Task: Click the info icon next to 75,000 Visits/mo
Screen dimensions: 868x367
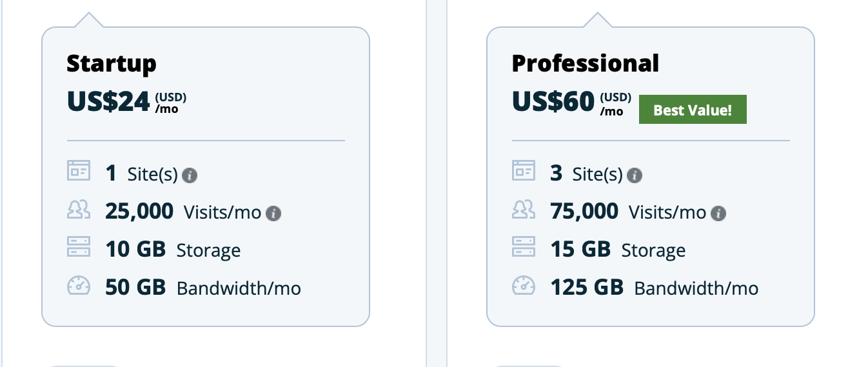Action: click(718, 213)
